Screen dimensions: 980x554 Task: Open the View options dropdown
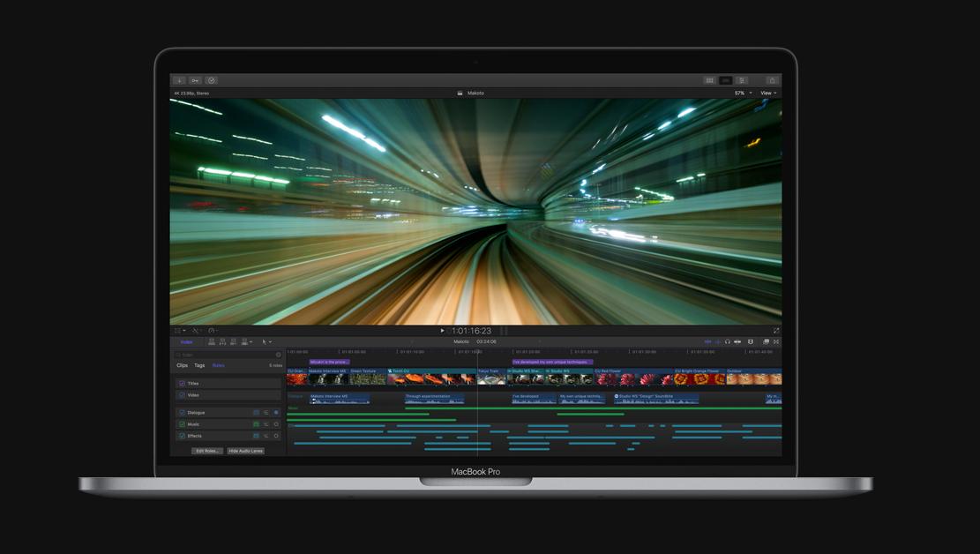(x=769, y=94)
